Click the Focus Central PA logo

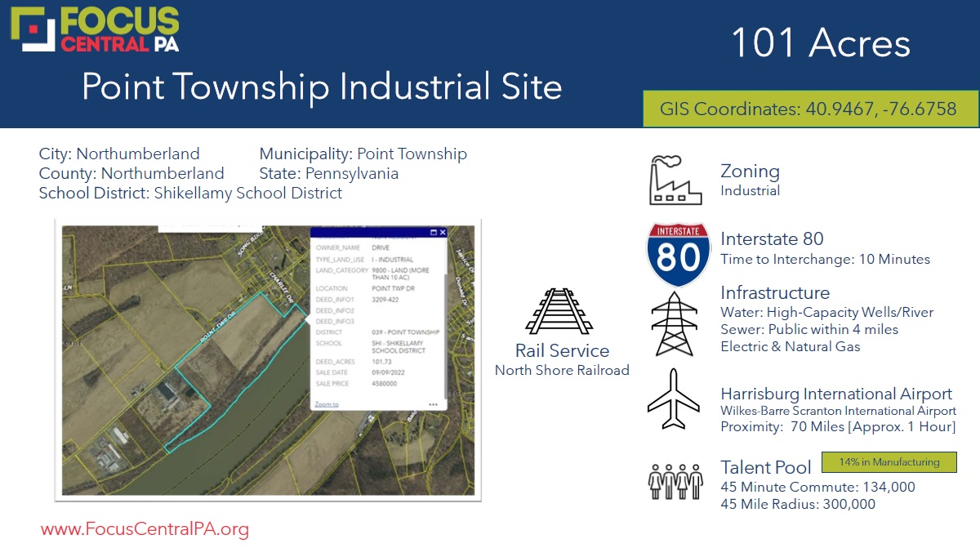coord(95,29)
